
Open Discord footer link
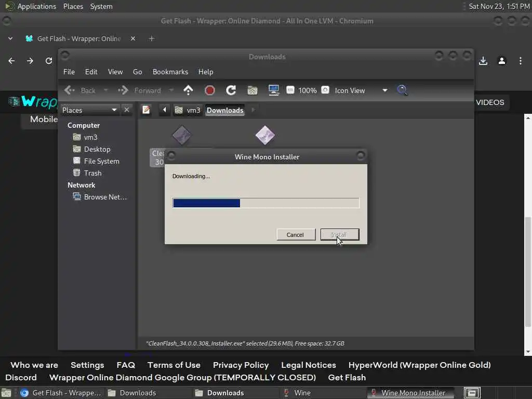(x=21, y=377)
